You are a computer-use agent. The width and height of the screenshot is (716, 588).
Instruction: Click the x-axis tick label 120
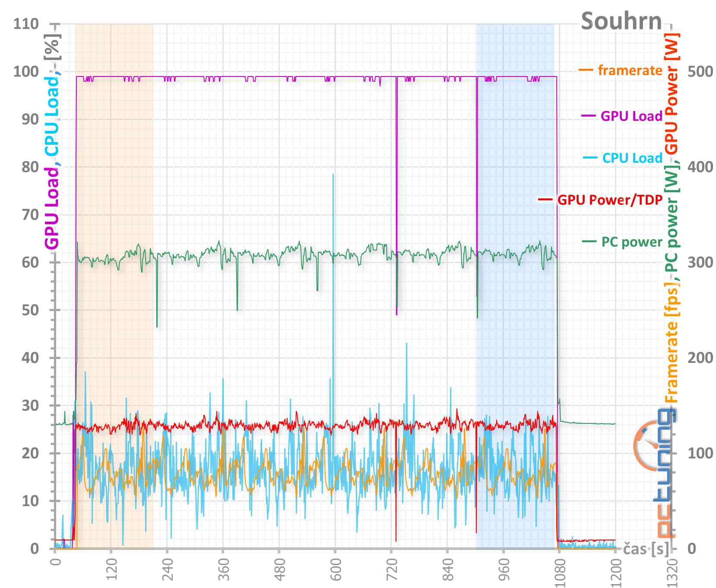111,570
